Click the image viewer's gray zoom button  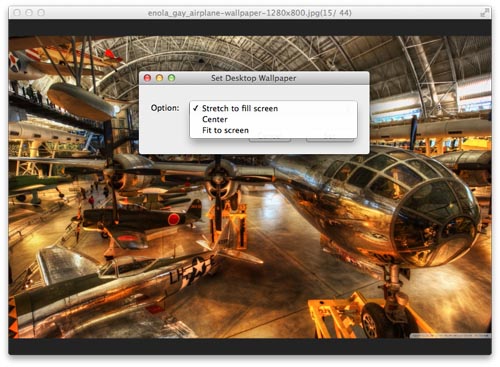(41, 13)
